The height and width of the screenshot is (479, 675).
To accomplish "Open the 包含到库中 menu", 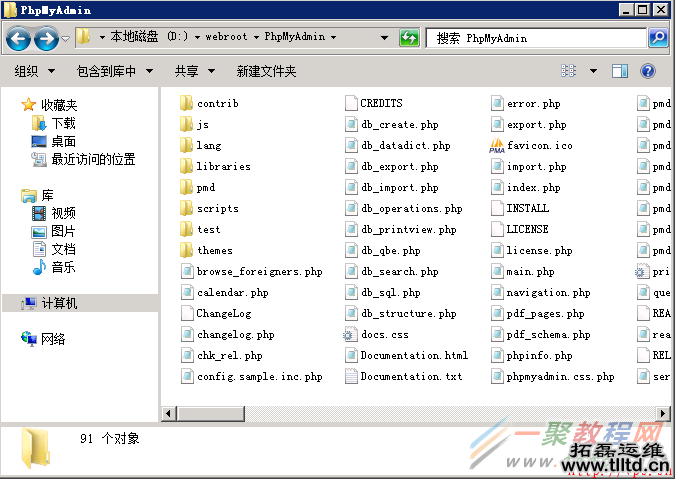I will pos(115,71).
